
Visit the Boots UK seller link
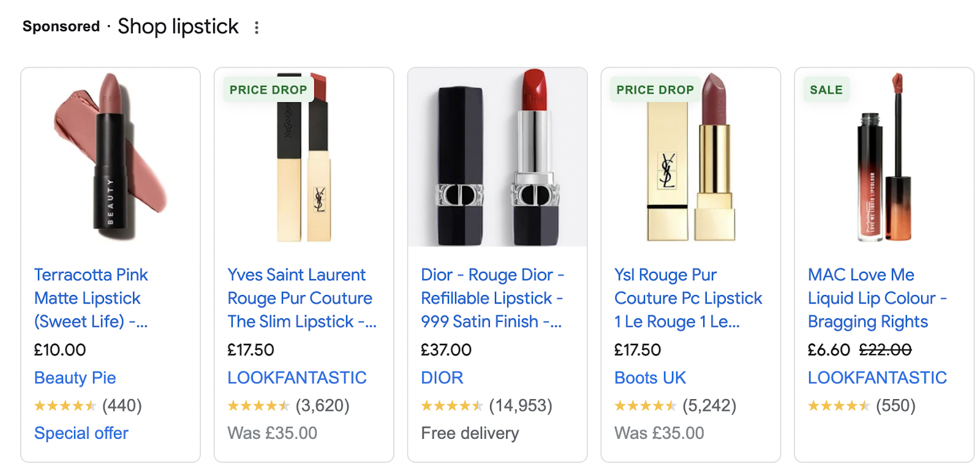(650, 378)
